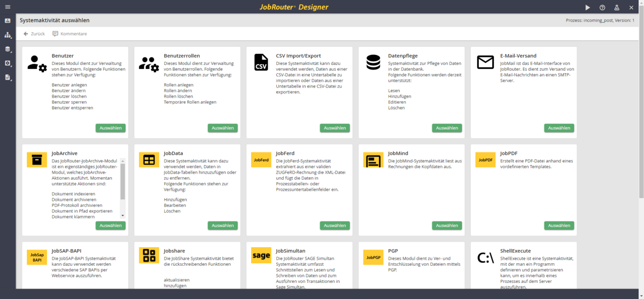Click the Benutzerrollen group-with-gear icon

click(x=149, y=63)
